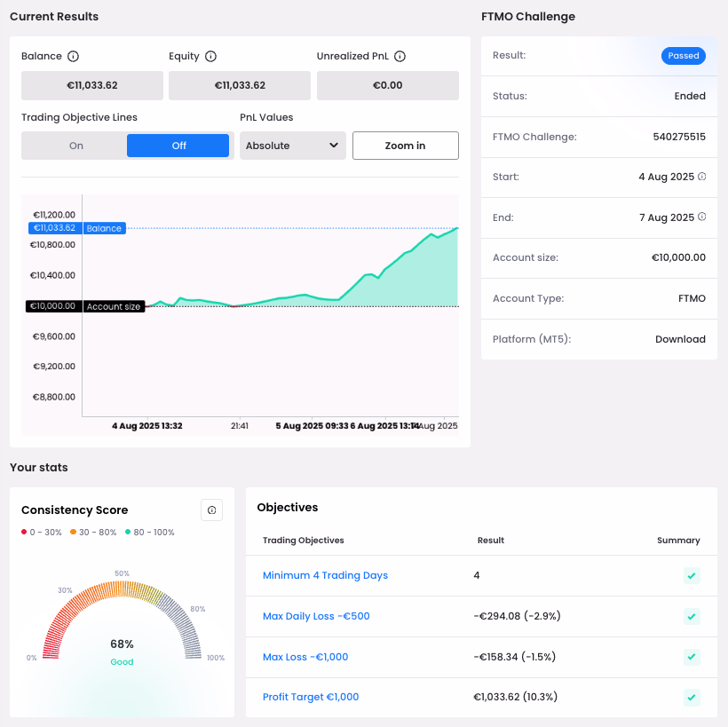Show info for Start date 4 Aug 2025
Screen dimensions: 728x727
pyautogui.click(x=702, y=177)
